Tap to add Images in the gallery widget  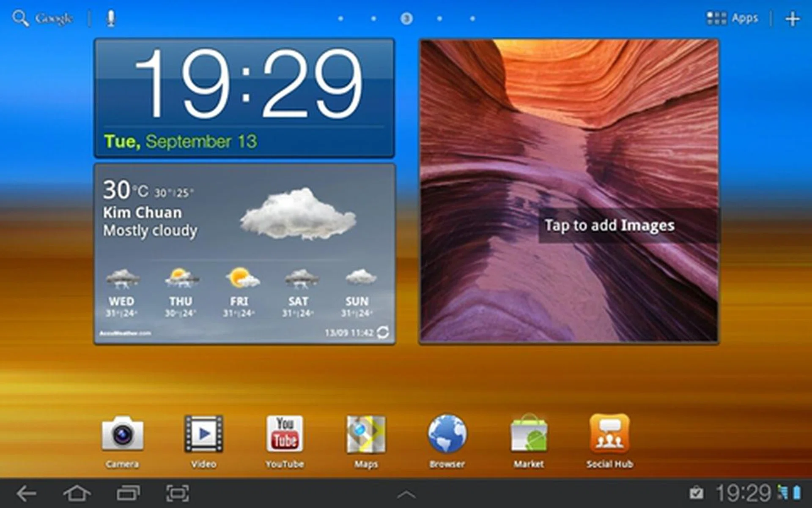609,225
